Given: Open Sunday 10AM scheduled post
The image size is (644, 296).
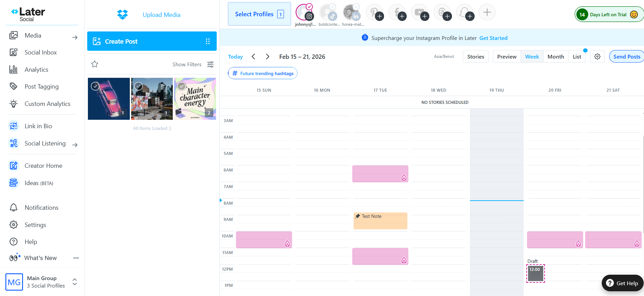Looking at the screenshot, I should pos(264,240).
